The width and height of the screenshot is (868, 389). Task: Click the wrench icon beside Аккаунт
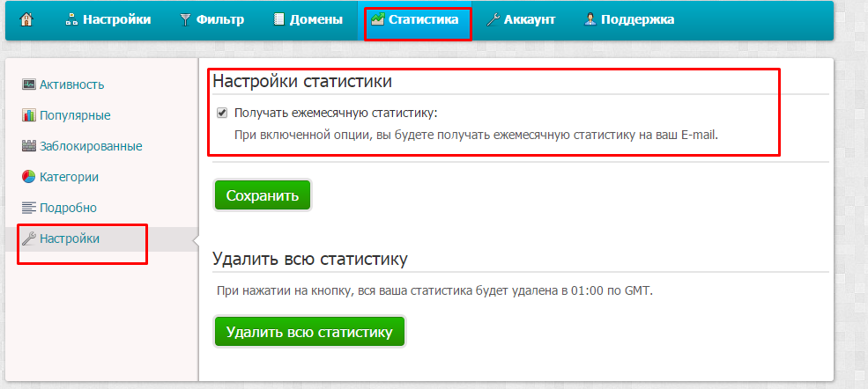pos(493,20)
